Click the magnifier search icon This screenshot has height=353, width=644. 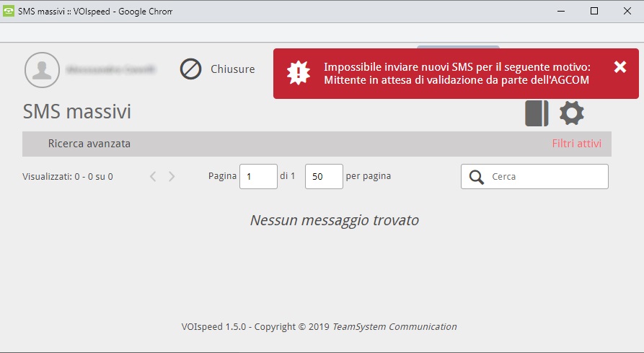(x=477, y=177)
